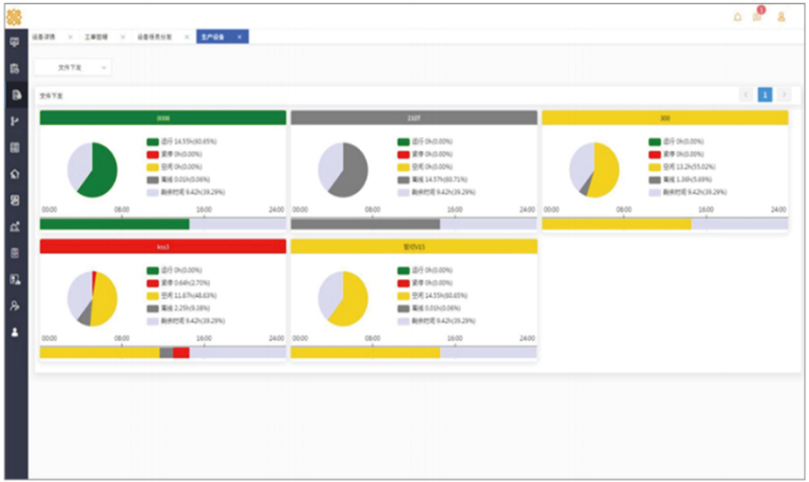The height and width of the screenshot is (482, 809).
Task: Close the second tab 工单管理
Action: tap(123, 37)
